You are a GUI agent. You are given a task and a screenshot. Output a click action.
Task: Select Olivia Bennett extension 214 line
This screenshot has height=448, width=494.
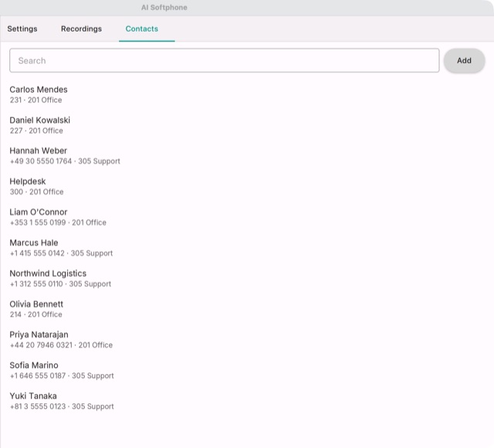tap(36, 315)
